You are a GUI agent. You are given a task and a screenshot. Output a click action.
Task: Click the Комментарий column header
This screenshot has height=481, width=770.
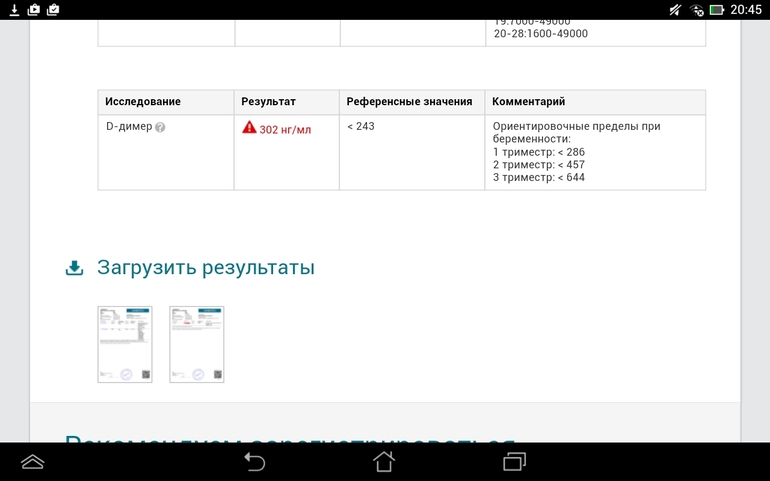529,102
